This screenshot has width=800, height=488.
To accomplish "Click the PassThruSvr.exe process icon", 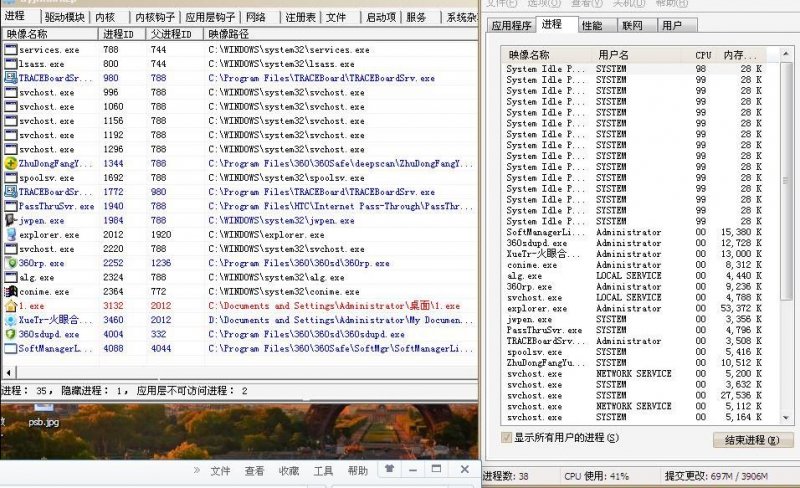I will [x=11, y=206].
